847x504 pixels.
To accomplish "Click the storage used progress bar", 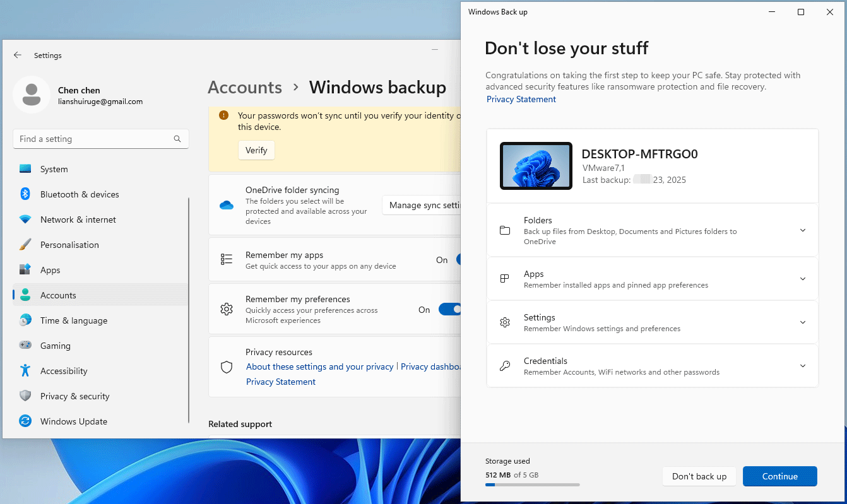I will click(532, 484).
